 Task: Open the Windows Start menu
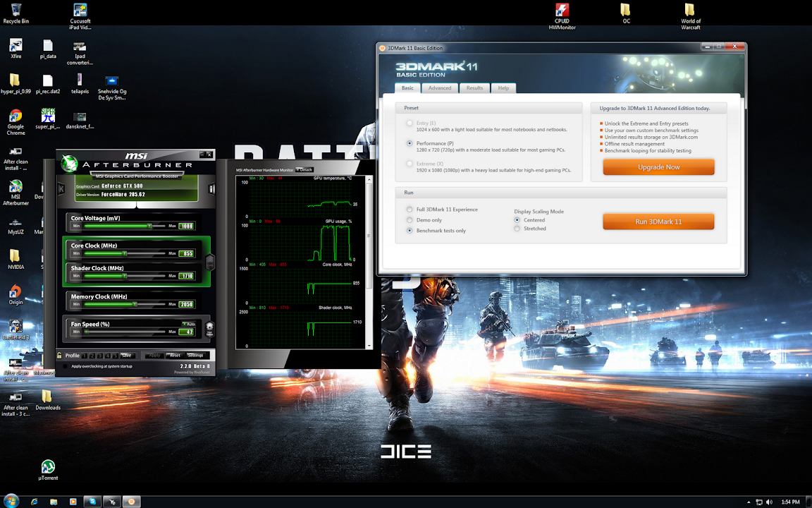(11, 501)
